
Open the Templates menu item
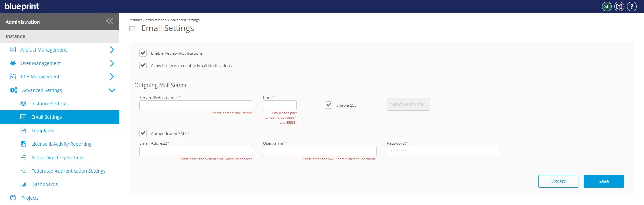tap(43, 131)
